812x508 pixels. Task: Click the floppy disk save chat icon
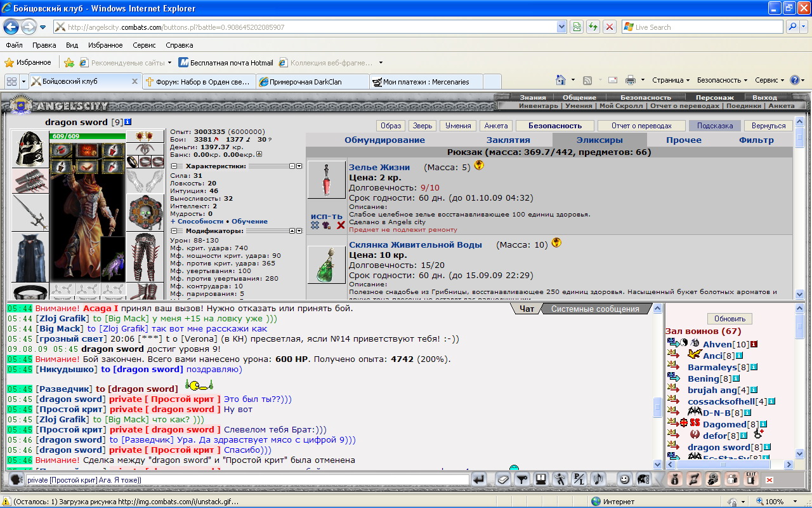tap(541, 479)
